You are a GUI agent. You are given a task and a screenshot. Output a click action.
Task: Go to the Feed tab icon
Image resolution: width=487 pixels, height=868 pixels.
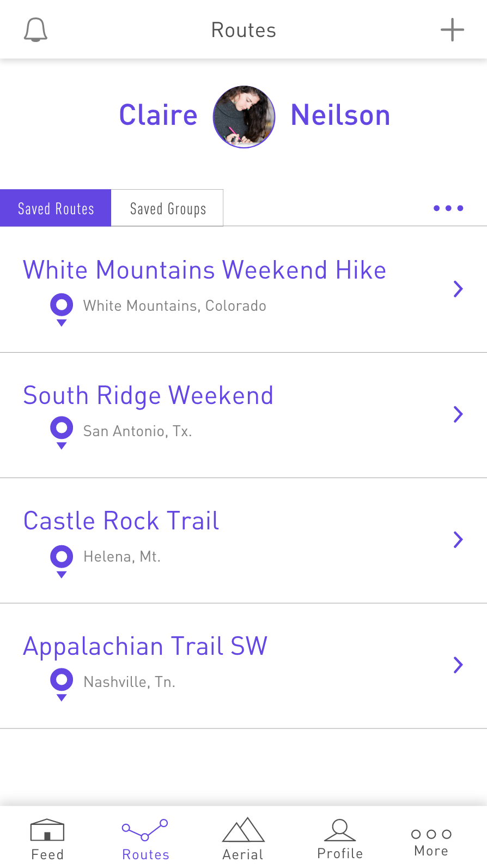tap(47, 831)
